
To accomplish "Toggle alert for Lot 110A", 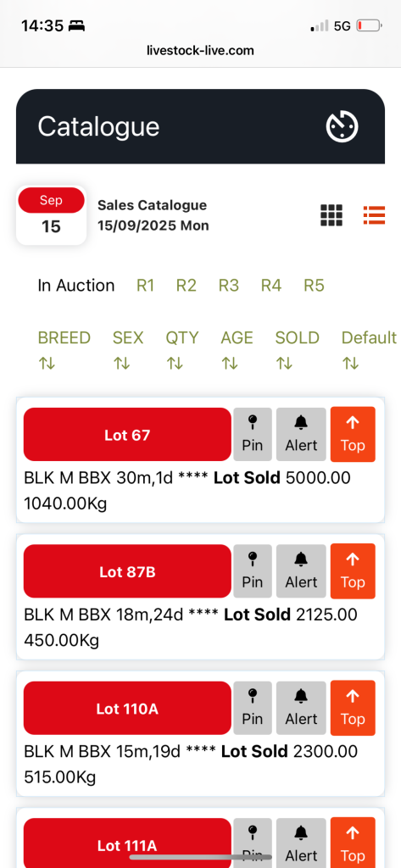I will tap(301, 708).
